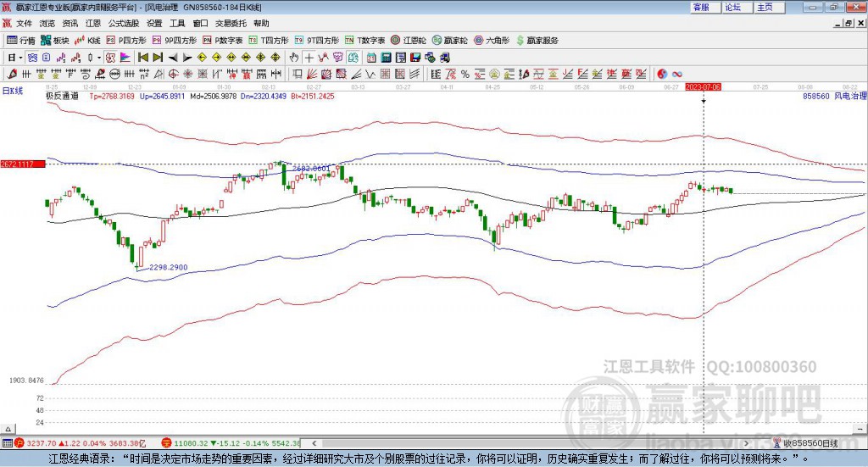The image size is (868, 467).
Task: Select the Gann fan lines tool
Action: click(x=312, y=74)
